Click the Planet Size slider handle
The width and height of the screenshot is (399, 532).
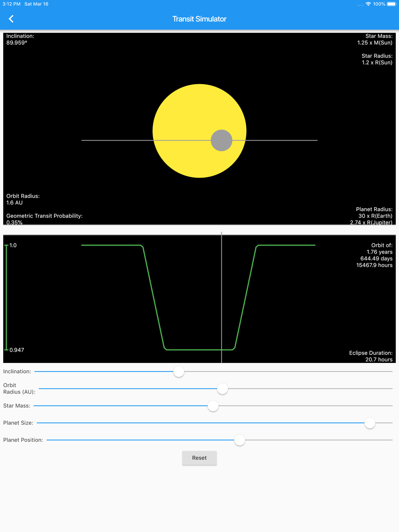[370, 423]
